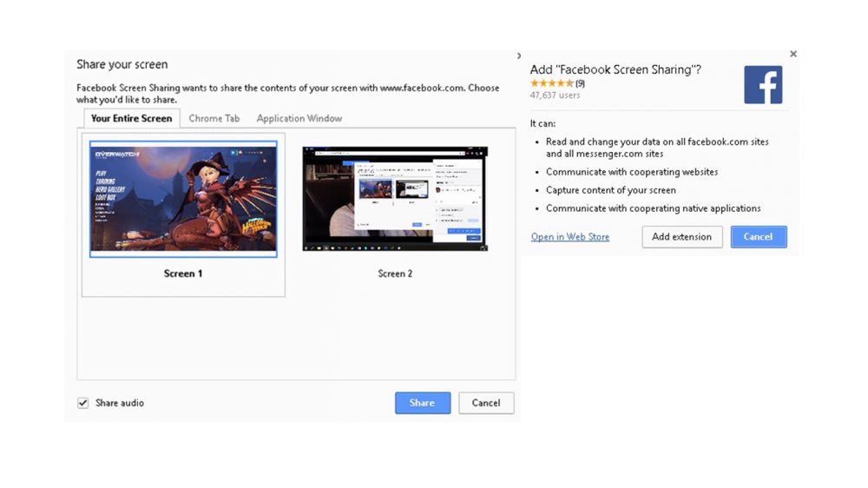Open the Application Window tab
Viewport: 868px width, 488px height.
click(x=299, y=118)
